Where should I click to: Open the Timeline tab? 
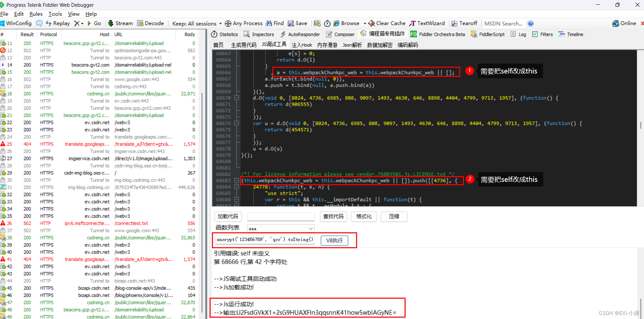(x=571, y=34)
